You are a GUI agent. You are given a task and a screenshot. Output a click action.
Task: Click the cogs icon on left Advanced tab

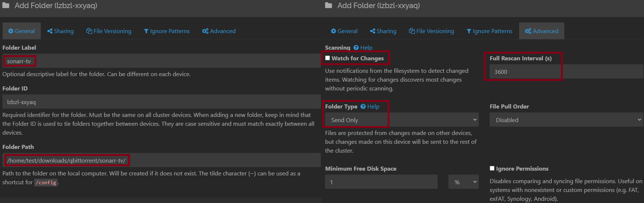point(205,31)
